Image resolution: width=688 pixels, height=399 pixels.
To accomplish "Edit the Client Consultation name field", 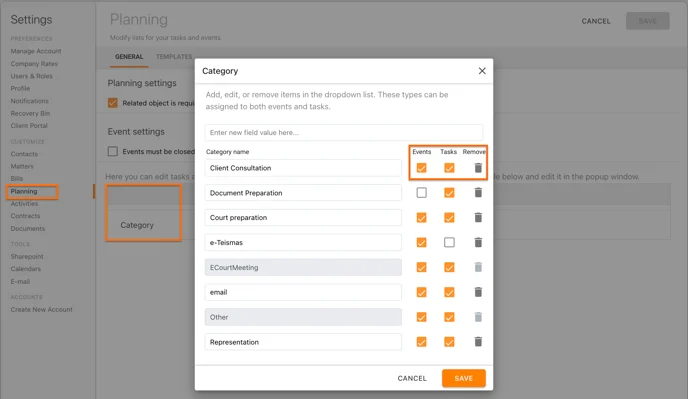I will pos(303,168).
